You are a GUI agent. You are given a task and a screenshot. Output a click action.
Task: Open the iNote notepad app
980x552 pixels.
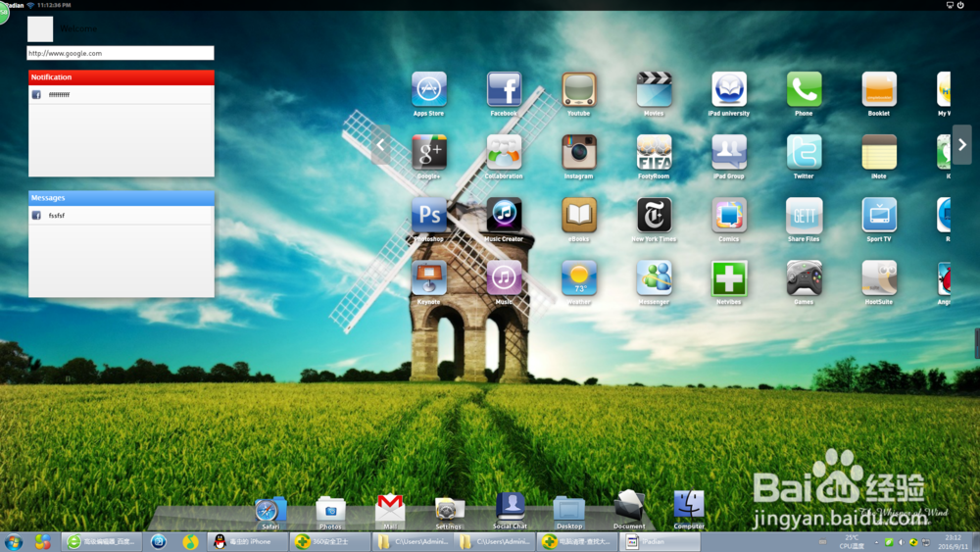[x=879, y=152]
